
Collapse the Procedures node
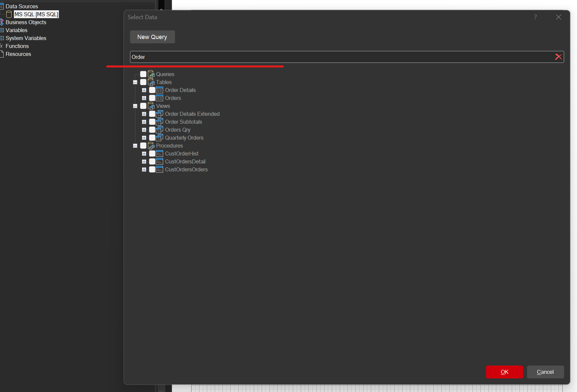[135, 146]
